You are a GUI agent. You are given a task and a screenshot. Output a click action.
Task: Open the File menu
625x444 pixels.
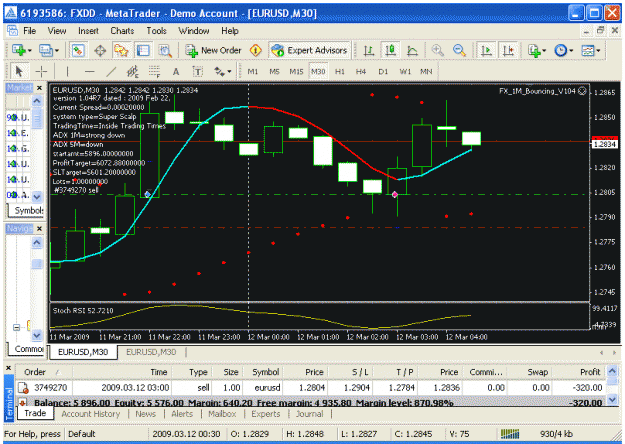pyautogui.click(x=29, y=31)
